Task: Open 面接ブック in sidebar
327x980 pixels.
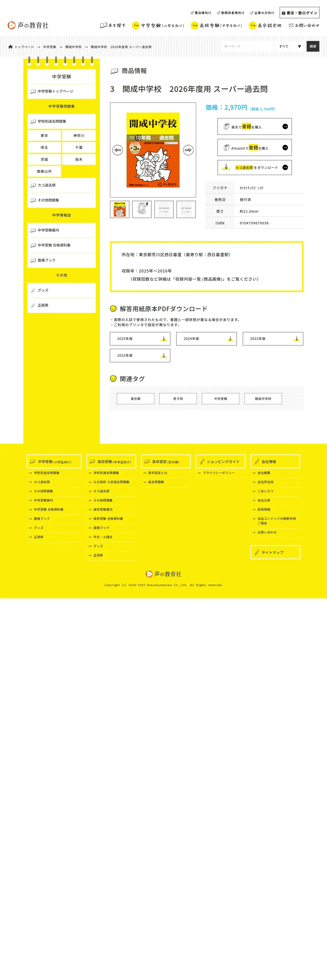Action: click(x=61, y=260)
